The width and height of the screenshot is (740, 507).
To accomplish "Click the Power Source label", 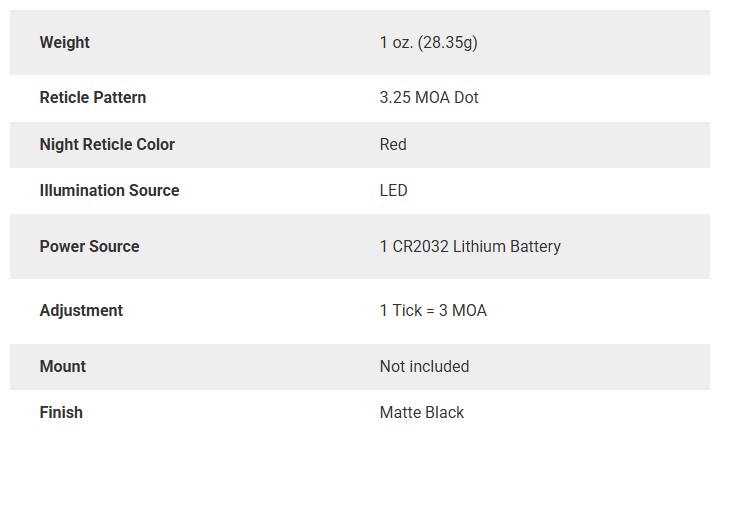I will [x=90, y=246].
